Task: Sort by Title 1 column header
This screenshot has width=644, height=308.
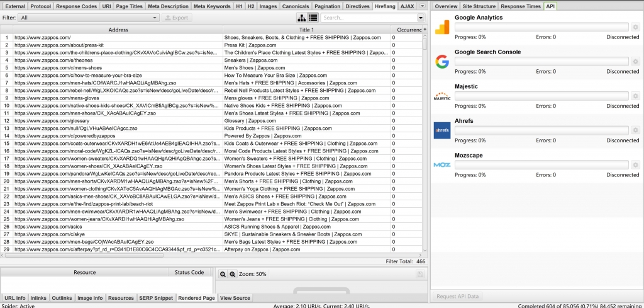Action: pyautogui.click(x=307, y=30)
